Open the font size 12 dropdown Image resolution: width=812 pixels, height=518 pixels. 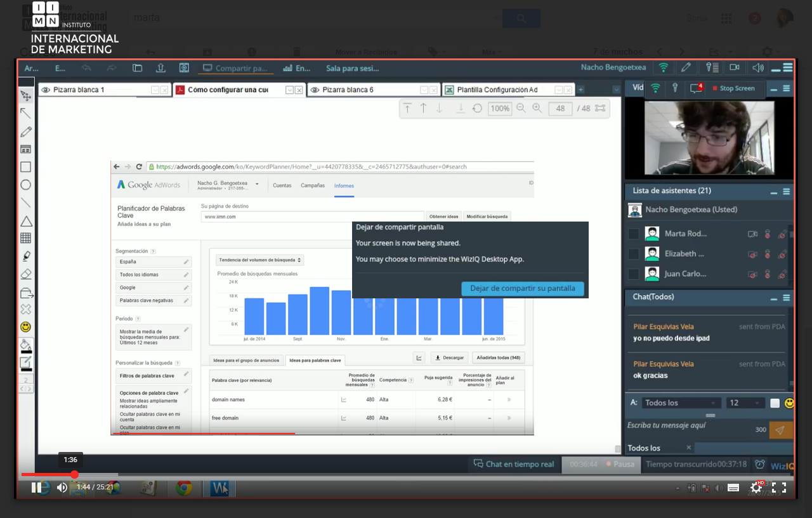(746, 403)
